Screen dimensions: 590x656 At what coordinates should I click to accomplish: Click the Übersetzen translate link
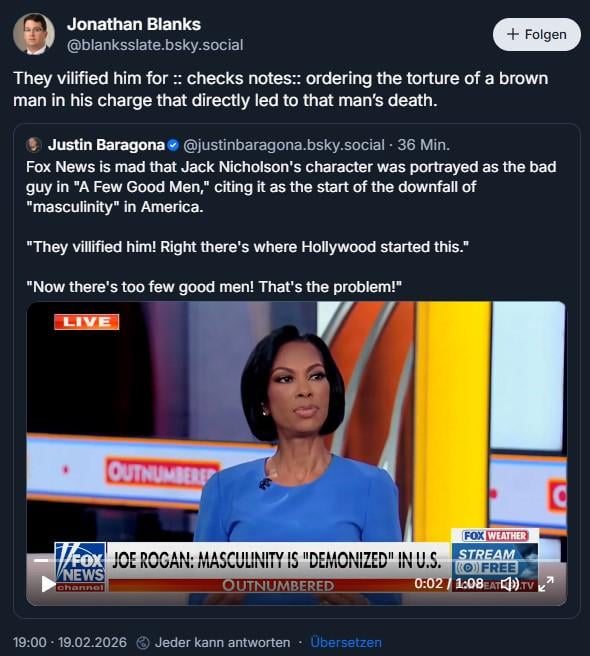click(346, 642)
